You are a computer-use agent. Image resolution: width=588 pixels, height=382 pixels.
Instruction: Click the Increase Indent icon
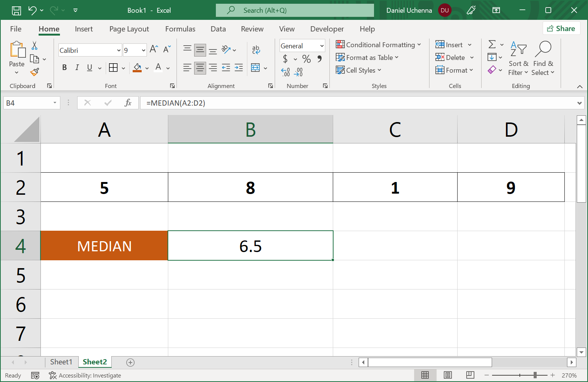coord(239,67)
